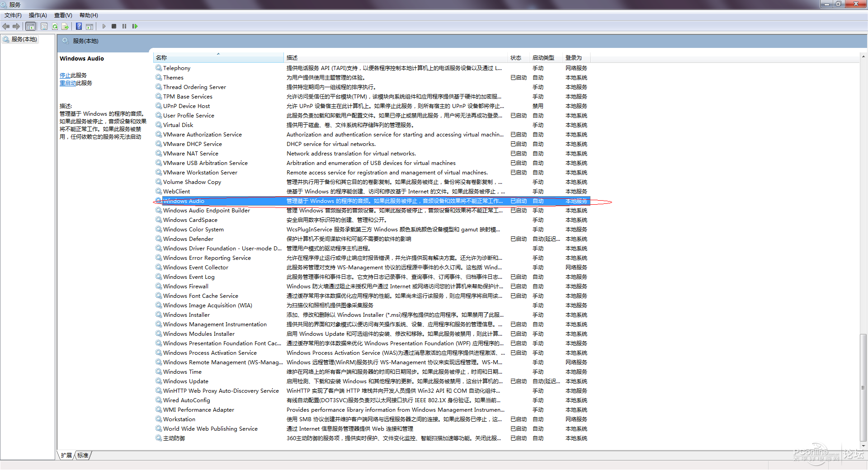
Task: Select the VMware NAT Service row
Action: pyautogui.click(x=372, y=153)
